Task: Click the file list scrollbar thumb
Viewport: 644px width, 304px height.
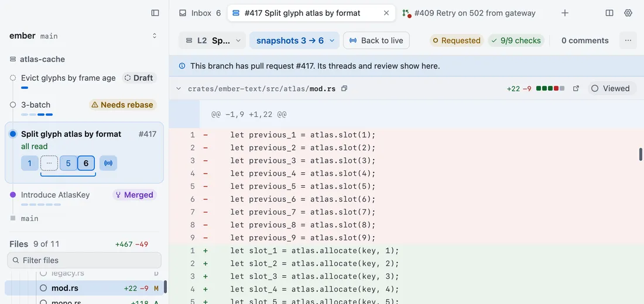Action: pyautogui.click(x=165, y=287)
